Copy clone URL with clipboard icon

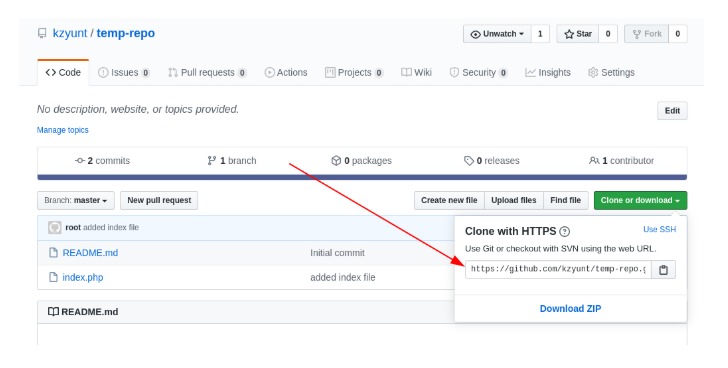(663, 270)
